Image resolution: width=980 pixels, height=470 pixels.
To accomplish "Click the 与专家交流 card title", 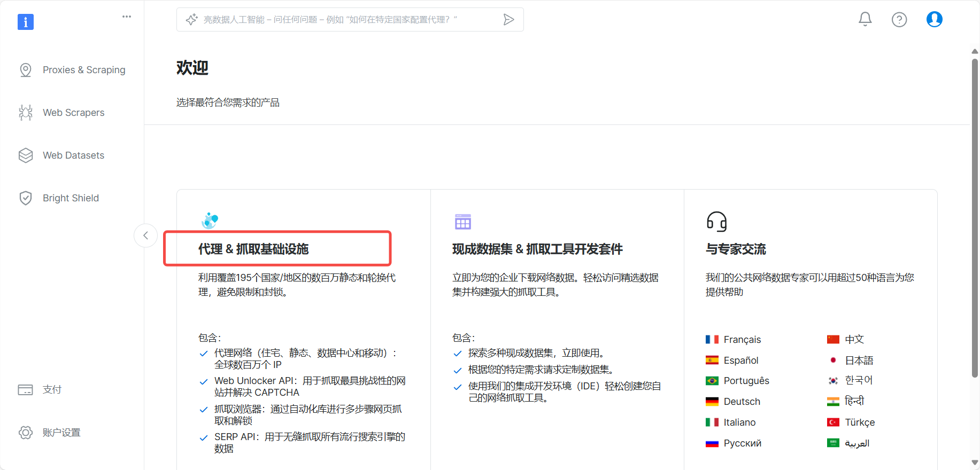I will pyautogui.click(x=736, y=249).
